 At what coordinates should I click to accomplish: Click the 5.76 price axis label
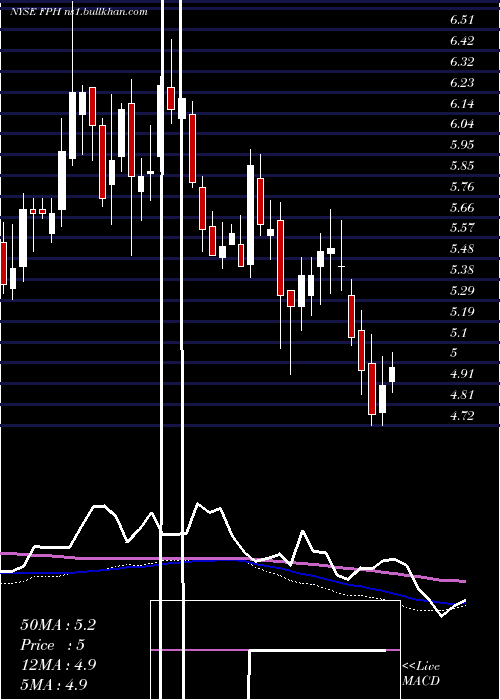click(462, 187)
